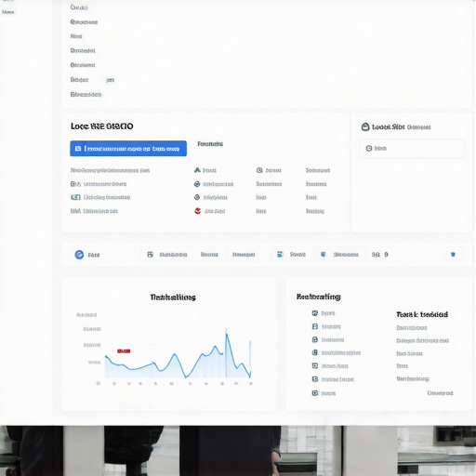Click the lock icon in the side panel header
Image resolution: width=476 pixels, height=476 pixels.
coord(365,126)
